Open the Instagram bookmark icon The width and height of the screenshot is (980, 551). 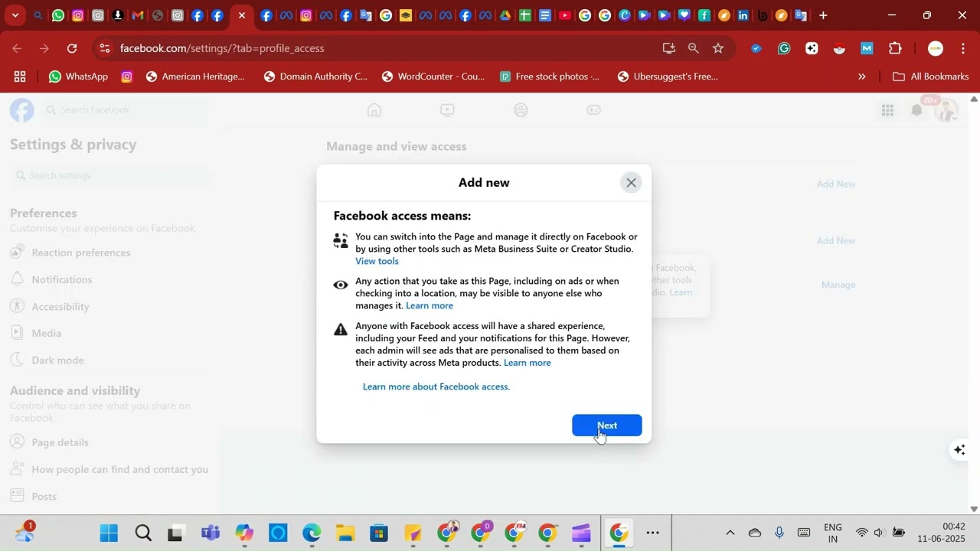127,77
